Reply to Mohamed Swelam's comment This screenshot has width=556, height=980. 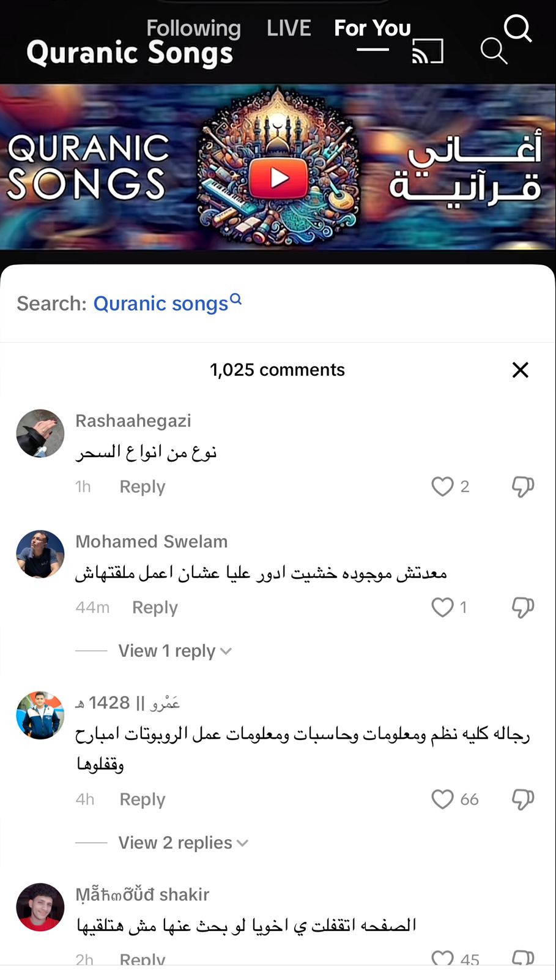click(155, 607)
